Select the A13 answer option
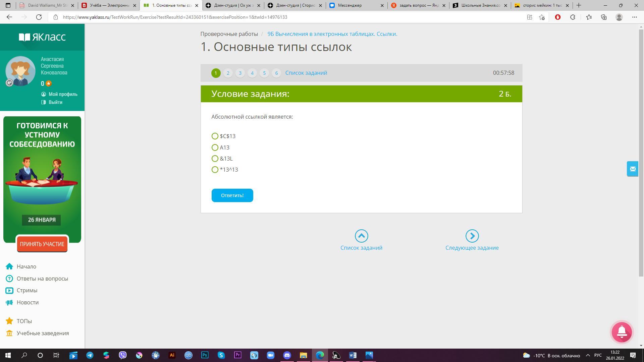644x362 pixels. (x=215, y=147)
